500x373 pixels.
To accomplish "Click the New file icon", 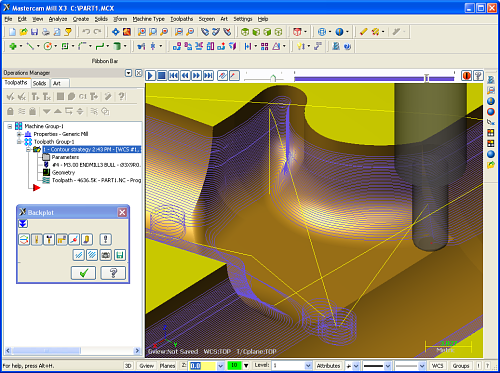I will pos(12,32).
